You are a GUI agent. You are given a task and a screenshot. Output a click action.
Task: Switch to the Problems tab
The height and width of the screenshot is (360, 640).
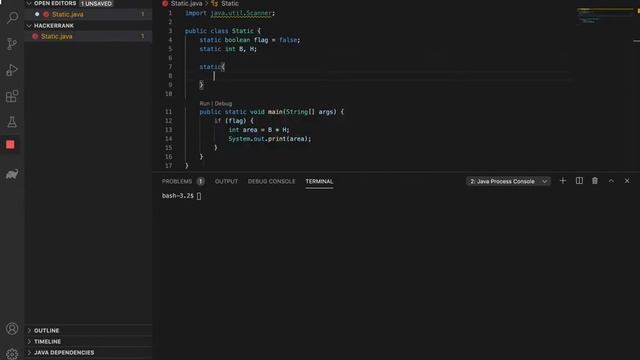pos(177,181)
